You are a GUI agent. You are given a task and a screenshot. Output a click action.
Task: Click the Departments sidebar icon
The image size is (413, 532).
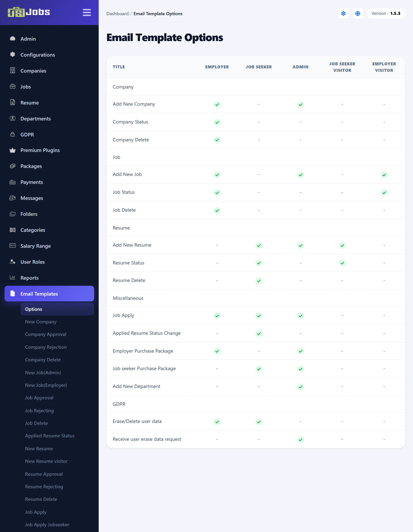coord(12,118)
